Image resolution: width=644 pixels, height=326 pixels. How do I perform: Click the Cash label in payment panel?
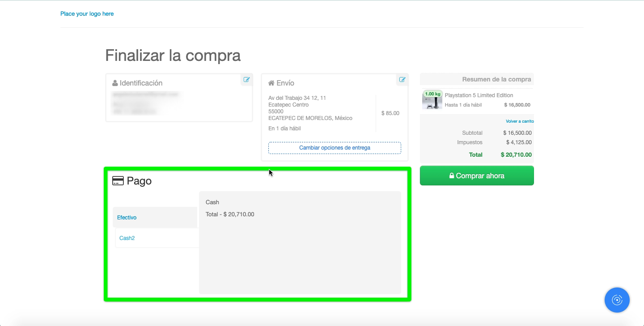[x=212, y=202]
